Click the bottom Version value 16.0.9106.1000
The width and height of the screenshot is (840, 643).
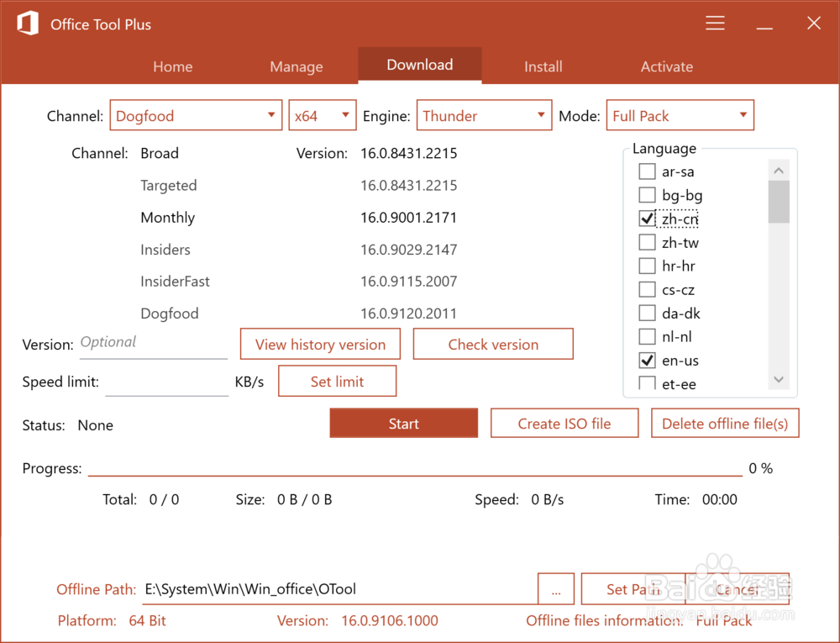pos(390,620)
